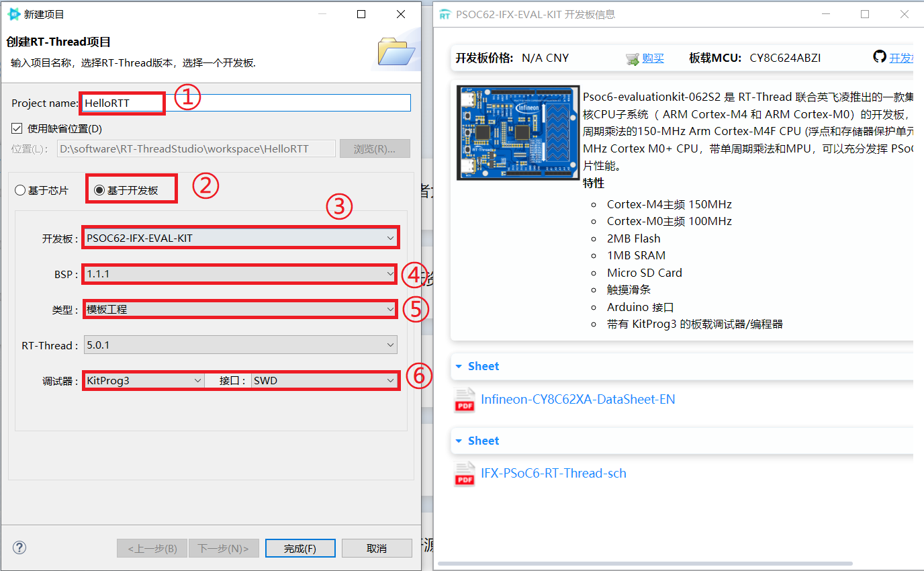The height and width of the screenshot is (571, 924).
Task: Minimize the board info window
Action: [x=825, y=14]
